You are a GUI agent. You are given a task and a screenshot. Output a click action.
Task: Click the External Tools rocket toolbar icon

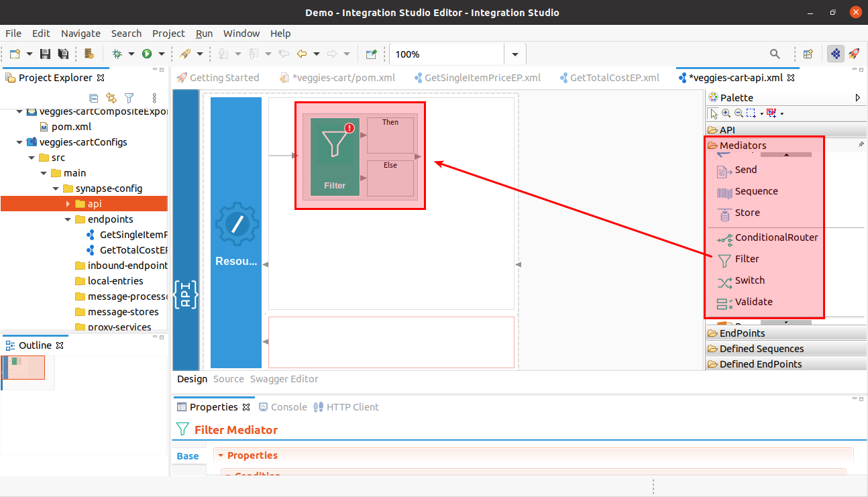pyautogui.click(x=184, y=54)
